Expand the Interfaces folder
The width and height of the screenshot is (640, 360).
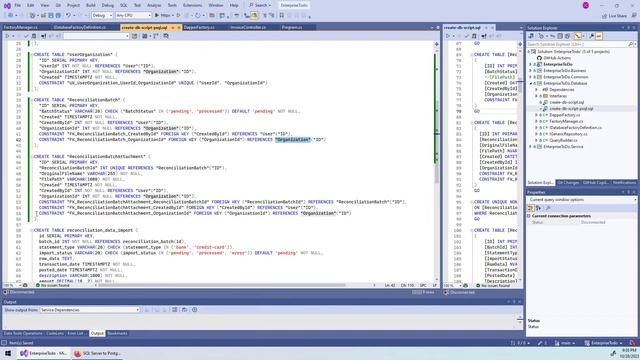(x=536, y=96)
